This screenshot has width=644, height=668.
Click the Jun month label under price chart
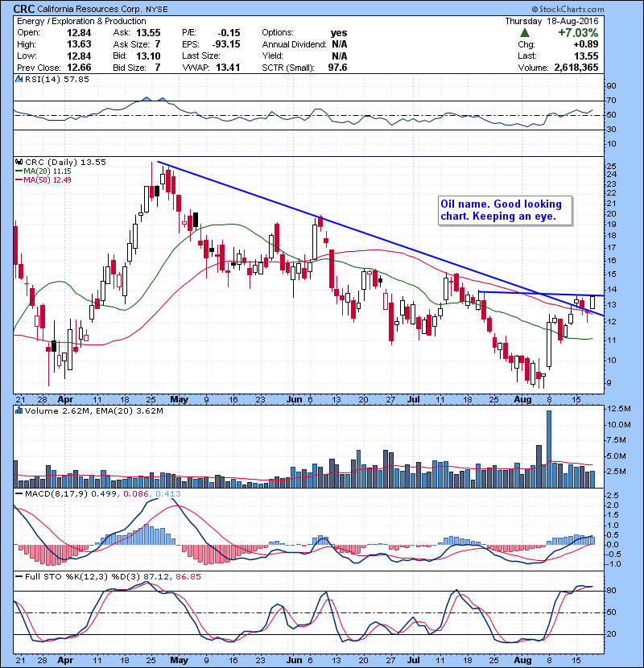(x=294, y=400)
